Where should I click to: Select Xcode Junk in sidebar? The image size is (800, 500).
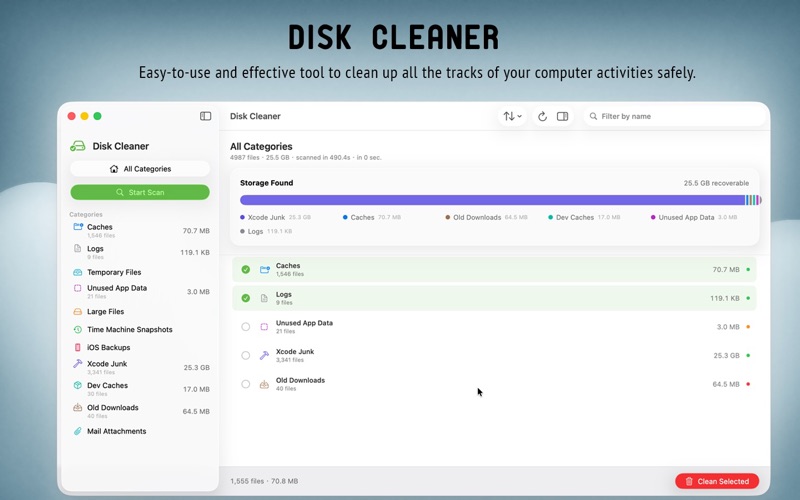[x=140, y=367]
